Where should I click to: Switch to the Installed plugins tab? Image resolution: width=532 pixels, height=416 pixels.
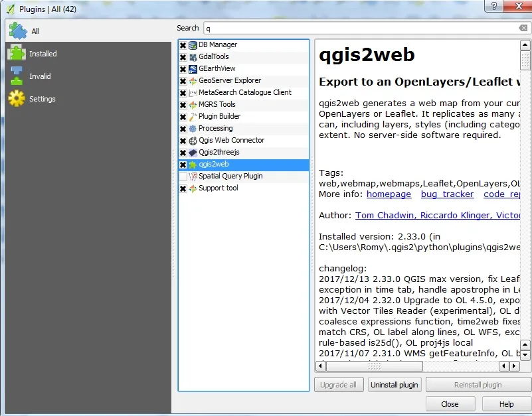(88, 53)
